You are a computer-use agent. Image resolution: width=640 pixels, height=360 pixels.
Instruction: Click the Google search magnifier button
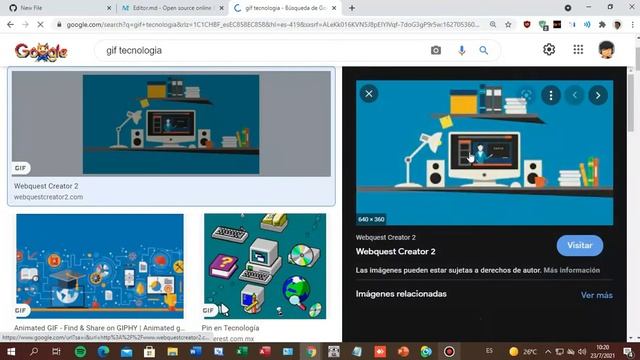pos(484,50)
